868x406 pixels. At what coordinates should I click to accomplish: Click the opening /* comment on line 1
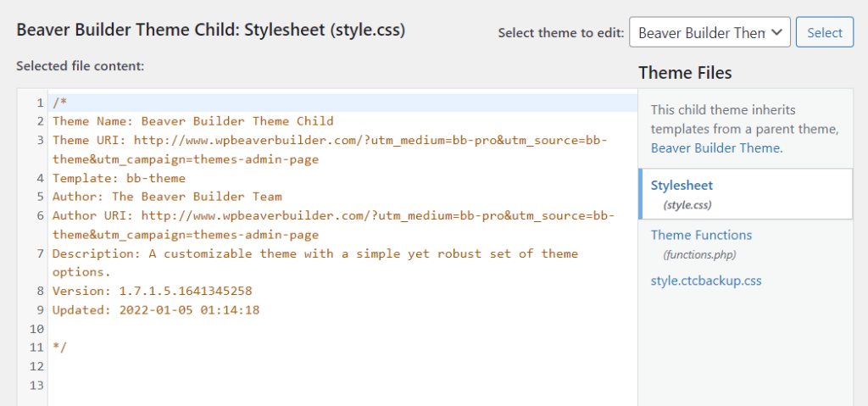pyautogui.click(x=60, y=103)
